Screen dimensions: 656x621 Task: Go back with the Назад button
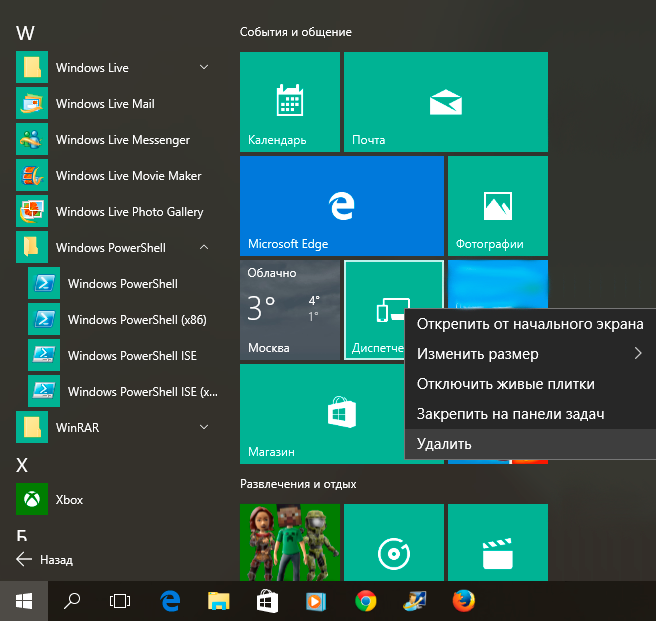[44, 559]
